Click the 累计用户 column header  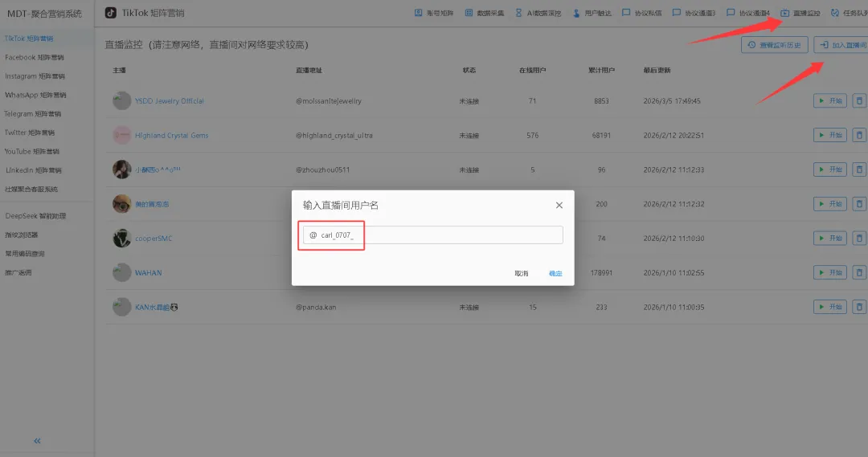click(601, 70)
